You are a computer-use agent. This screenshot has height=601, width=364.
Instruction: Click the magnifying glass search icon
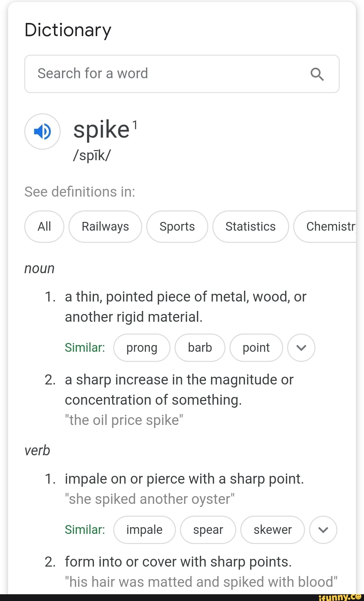317,74
